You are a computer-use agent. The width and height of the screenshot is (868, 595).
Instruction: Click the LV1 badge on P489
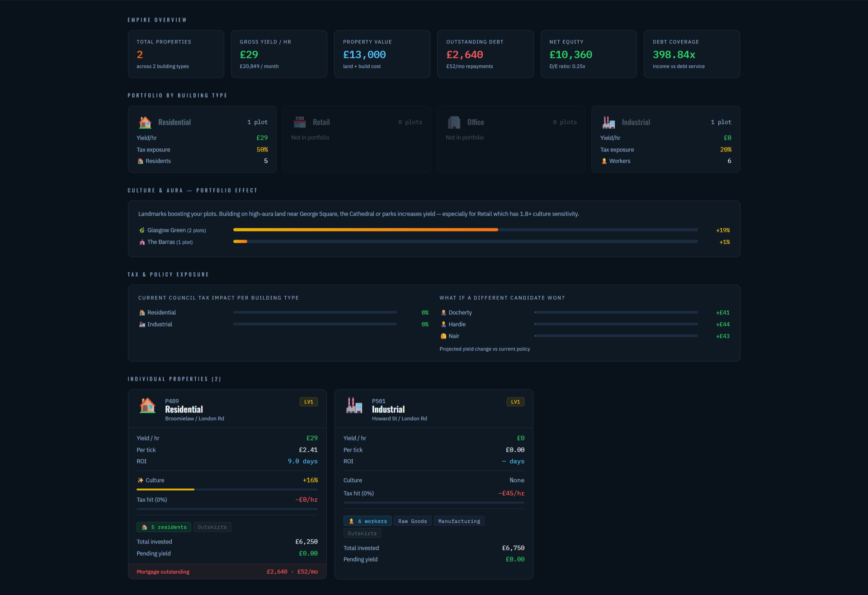308,402
